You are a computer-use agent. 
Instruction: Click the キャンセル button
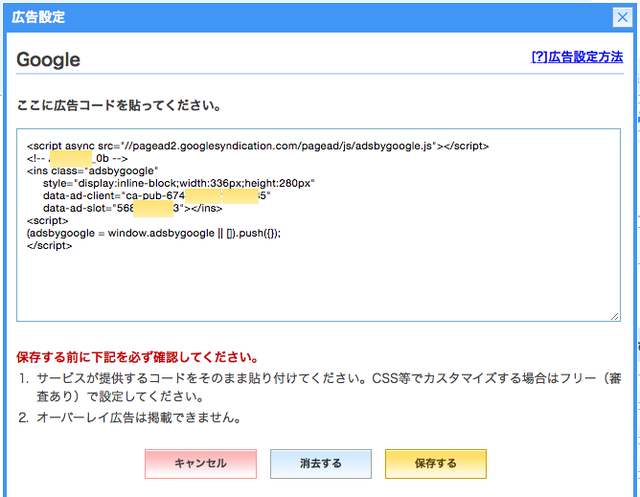coord(201,464)
